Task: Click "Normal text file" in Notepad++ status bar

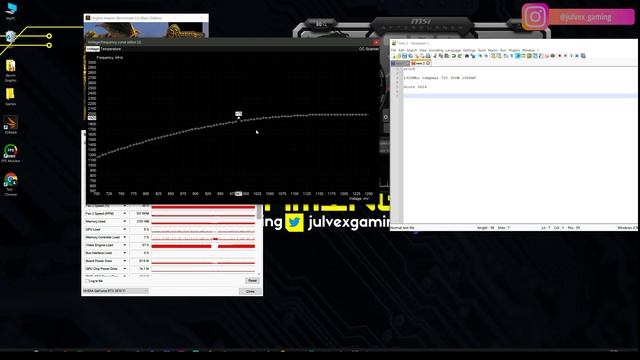Action: pos(402,228)
